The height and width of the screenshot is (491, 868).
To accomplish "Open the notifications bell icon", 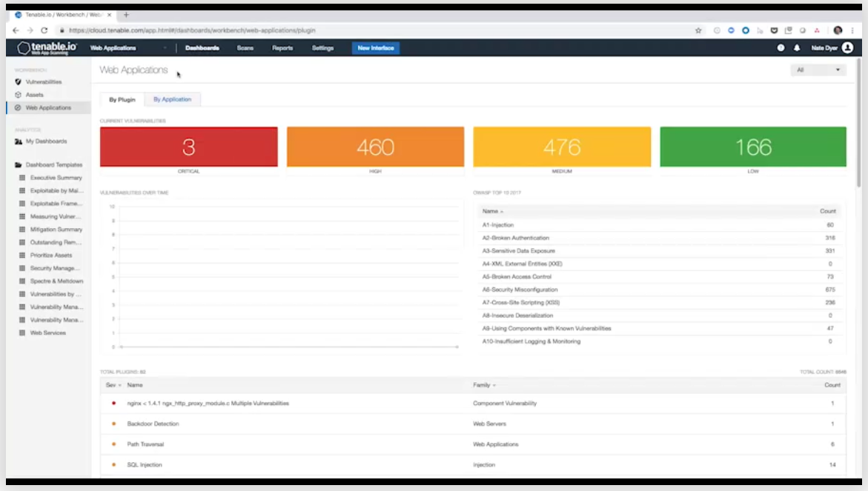I will (797, 48).
